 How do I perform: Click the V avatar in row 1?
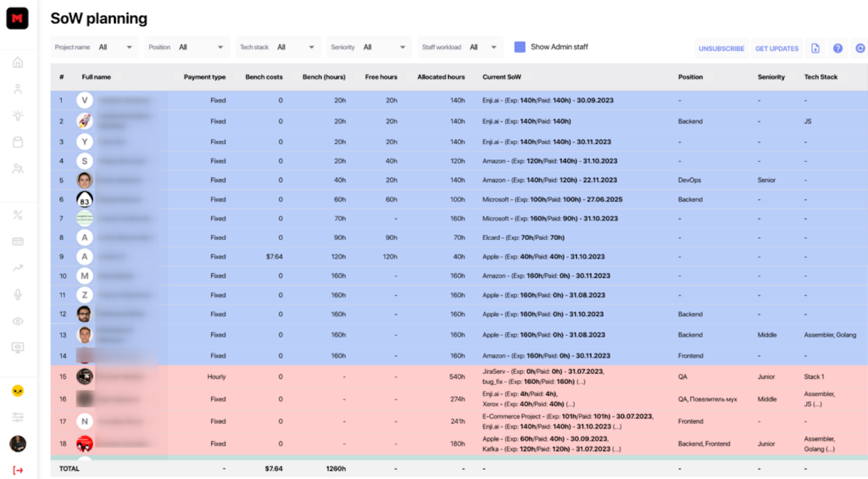coord(85,100)
